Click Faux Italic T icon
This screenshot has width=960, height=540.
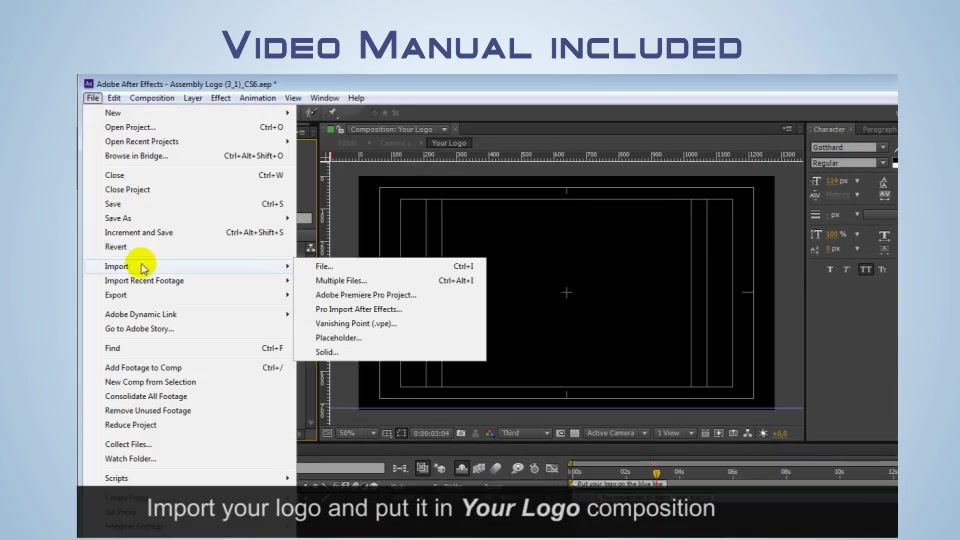(847, 269)
